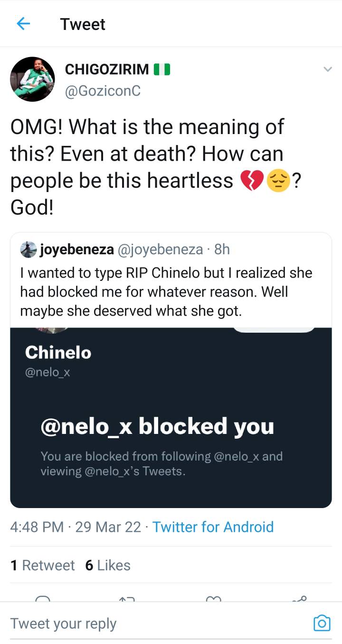Focus the Tweet your reply field

pyautogui.click(x=157, y=624)
